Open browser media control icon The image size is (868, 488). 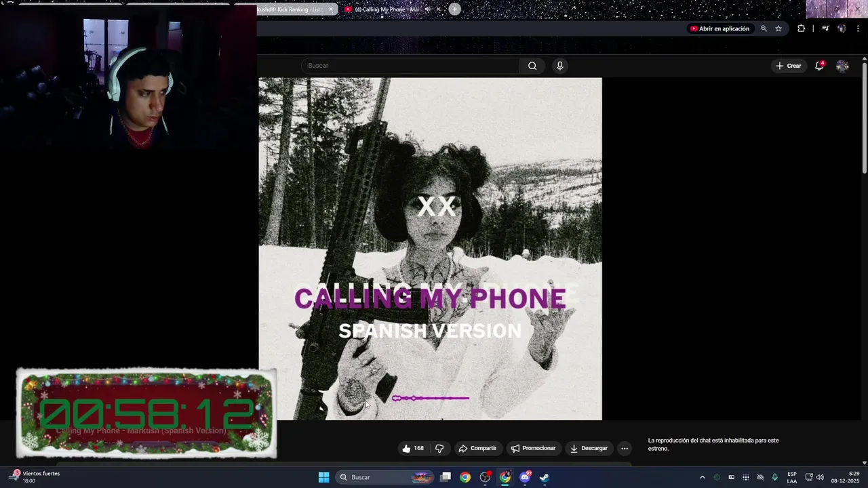[825, 28]
